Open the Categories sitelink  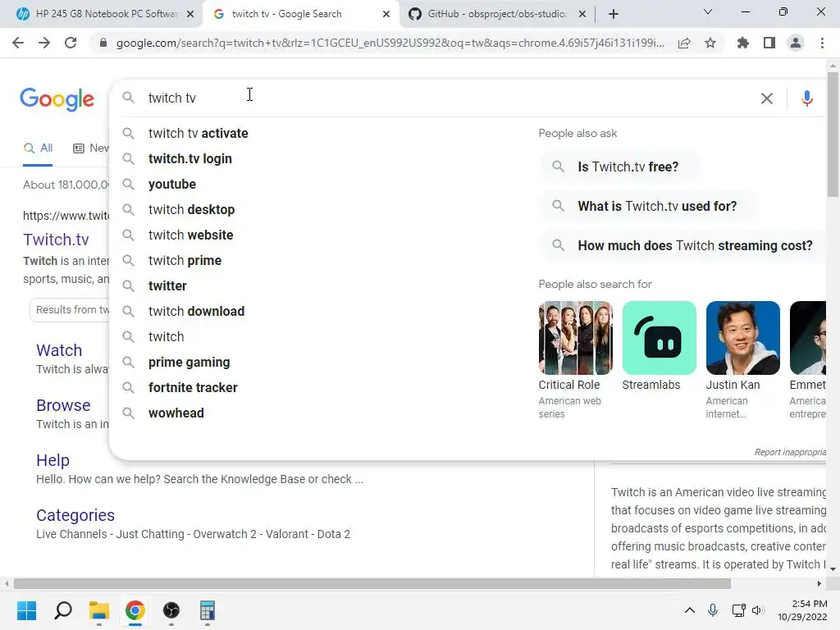pos(75,515)
